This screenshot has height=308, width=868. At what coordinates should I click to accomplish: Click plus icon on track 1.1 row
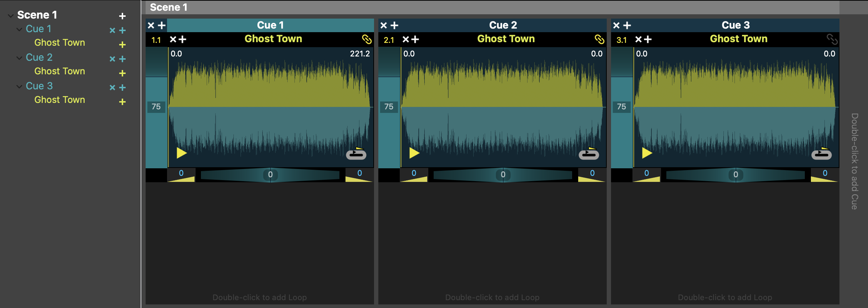pos(182,39)
